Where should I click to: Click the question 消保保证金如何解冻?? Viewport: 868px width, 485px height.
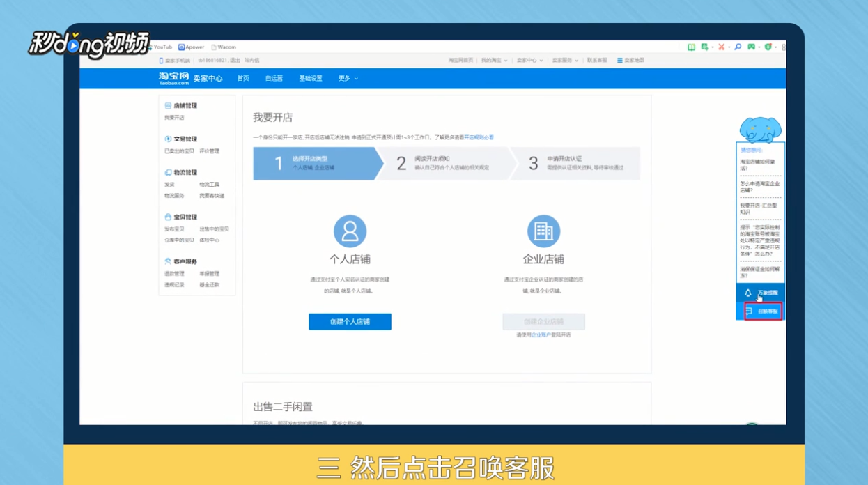(759, 272)
